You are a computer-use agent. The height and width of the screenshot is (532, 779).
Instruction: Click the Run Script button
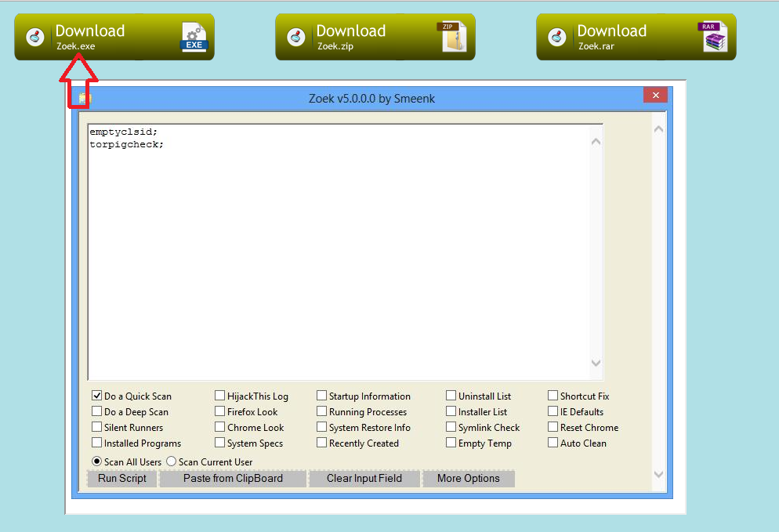122,479
